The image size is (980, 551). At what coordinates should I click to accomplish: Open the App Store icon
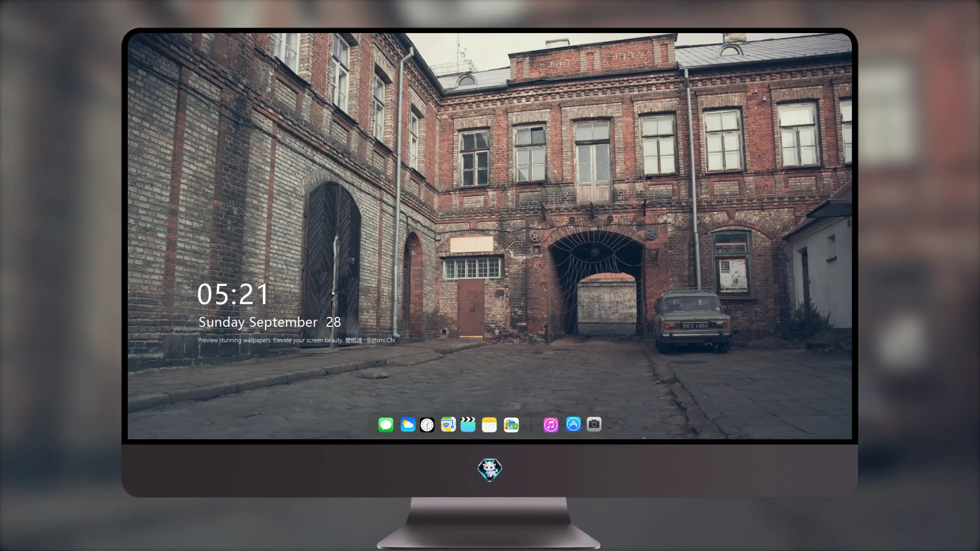pos(573,424)
